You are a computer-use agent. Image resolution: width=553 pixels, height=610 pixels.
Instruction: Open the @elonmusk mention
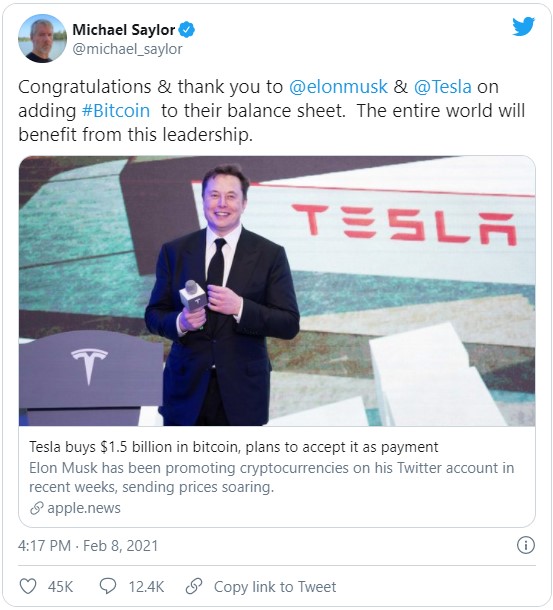tap(338, 86)
